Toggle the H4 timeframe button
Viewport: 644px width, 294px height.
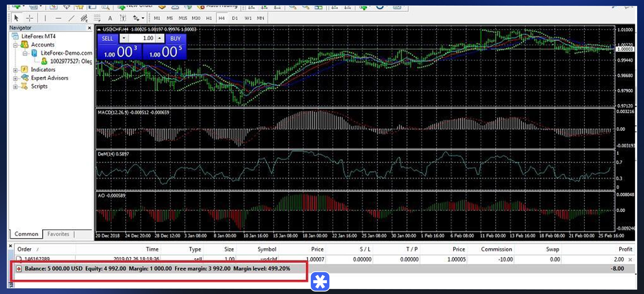tap(222, 18)
